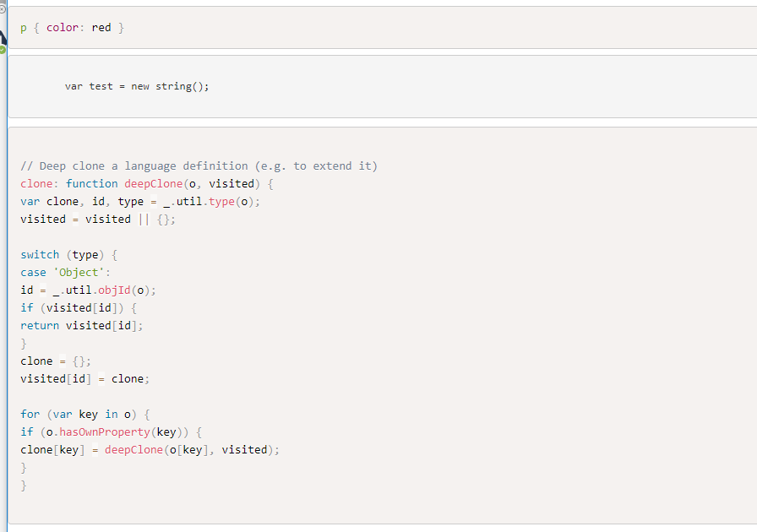The width and height of the screenshot is (757, 532).
Task: Click the line 'var clone, id, type = _.util.type(o);'
Action: pos(140,202)
